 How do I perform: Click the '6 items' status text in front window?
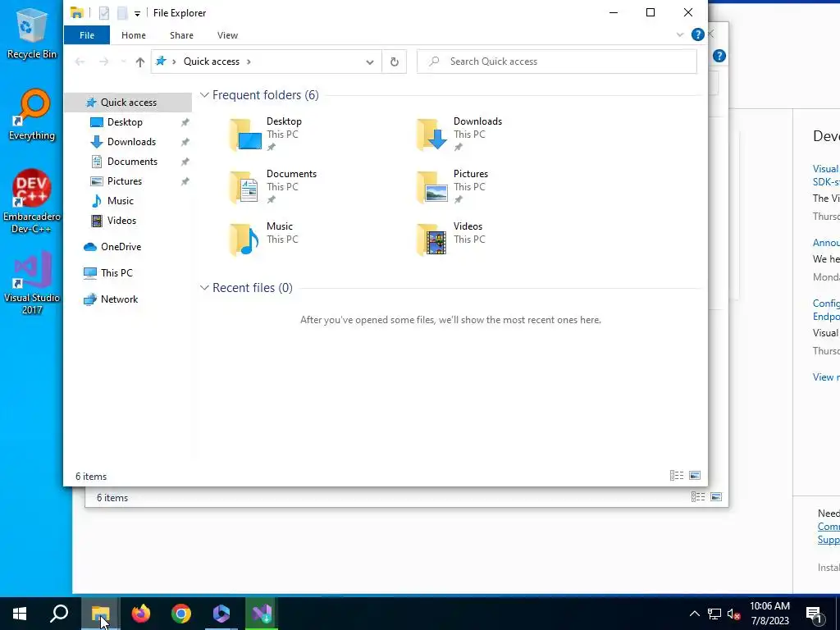(x=91, y=477)
